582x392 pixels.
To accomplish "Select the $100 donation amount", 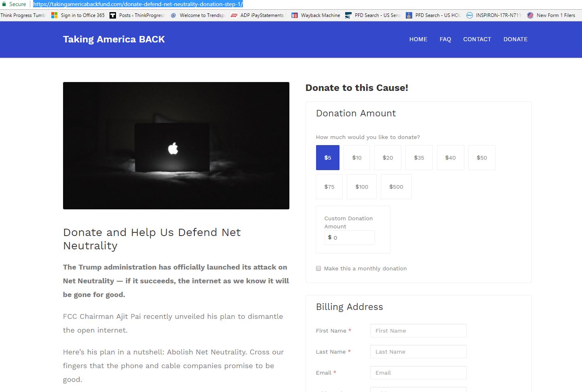I will click(362, 187).
